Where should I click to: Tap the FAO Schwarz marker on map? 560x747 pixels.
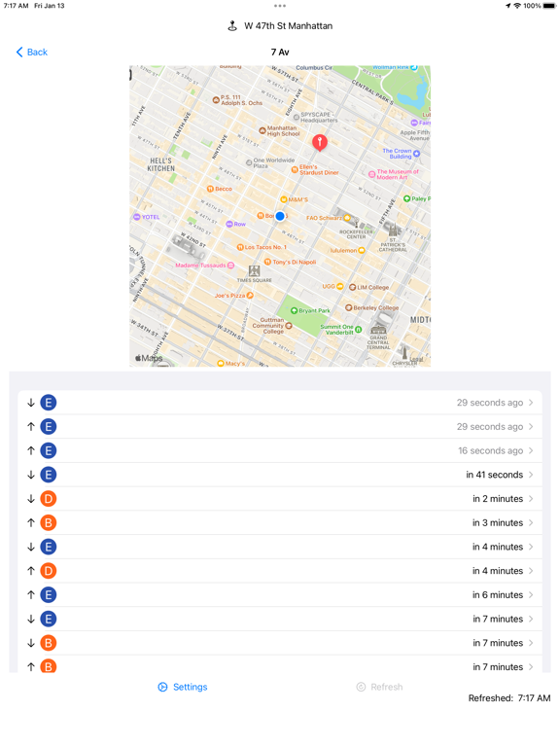tap(347, 218)
